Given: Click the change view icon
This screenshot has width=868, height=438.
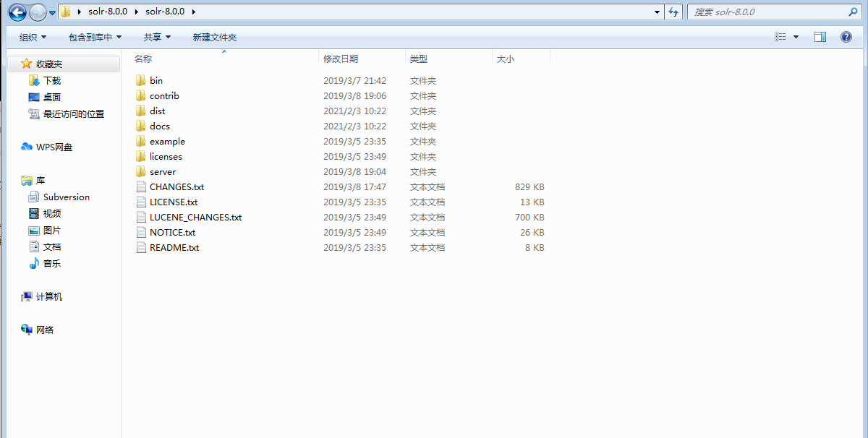Looking at the screenshot, I should coord(780,37).
